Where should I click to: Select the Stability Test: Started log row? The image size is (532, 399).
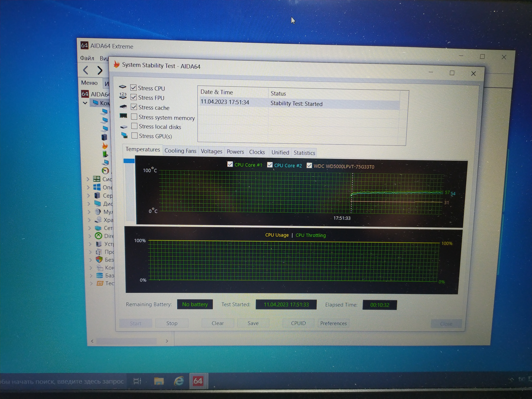[x=299, y=103]
